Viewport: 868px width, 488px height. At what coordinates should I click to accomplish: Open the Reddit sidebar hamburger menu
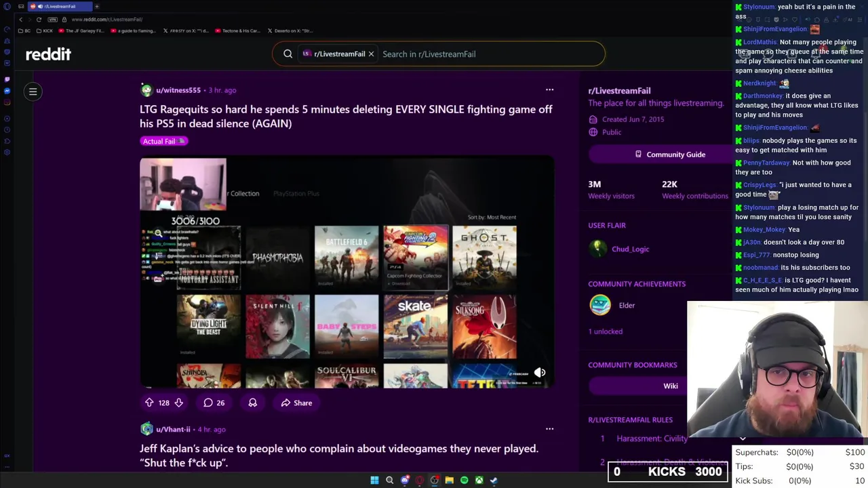[x=33, y=91]
